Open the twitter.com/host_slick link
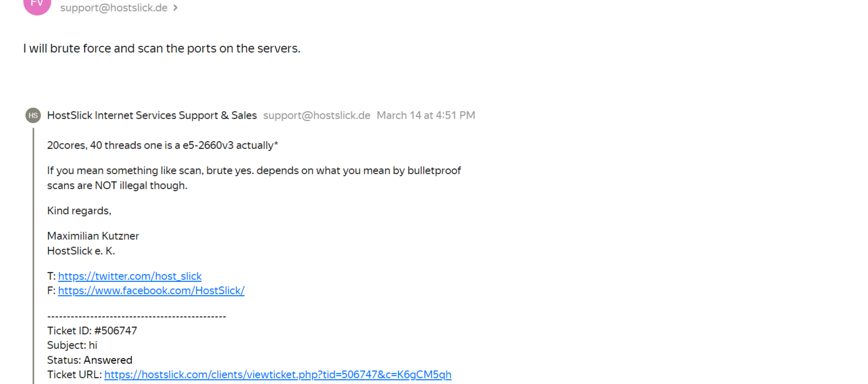868x384 pixels. pyautogui.click(x=130, y=276)
